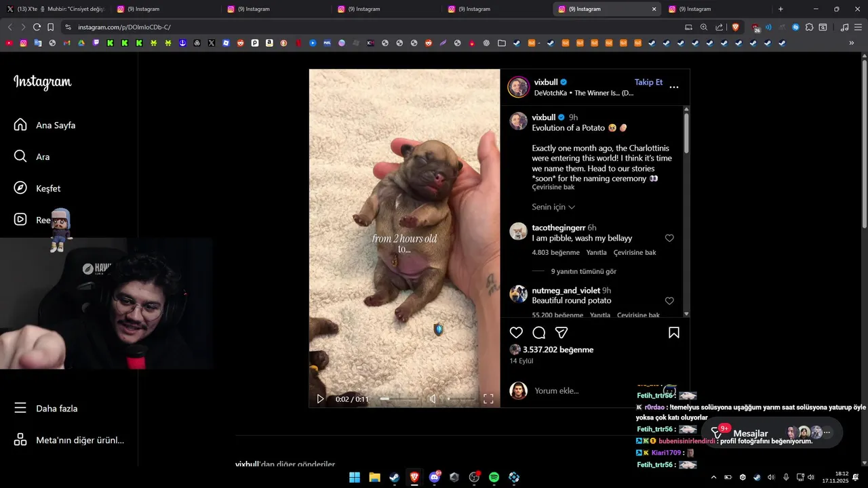Viewport: 868px width, 488px height.
Task: Switch to the second browser tab, Instagram
Action: (x=165, y=9)
